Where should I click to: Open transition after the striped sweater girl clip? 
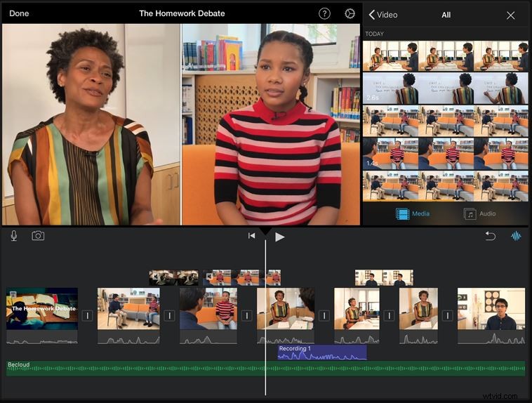point(246,316)
